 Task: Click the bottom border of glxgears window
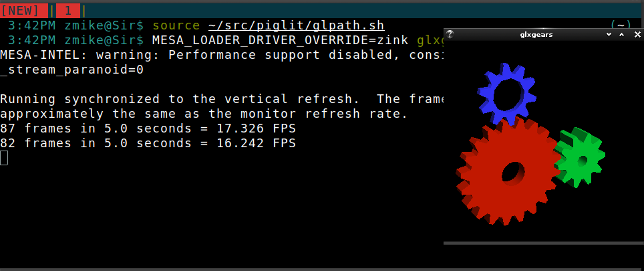coord(544,243)
